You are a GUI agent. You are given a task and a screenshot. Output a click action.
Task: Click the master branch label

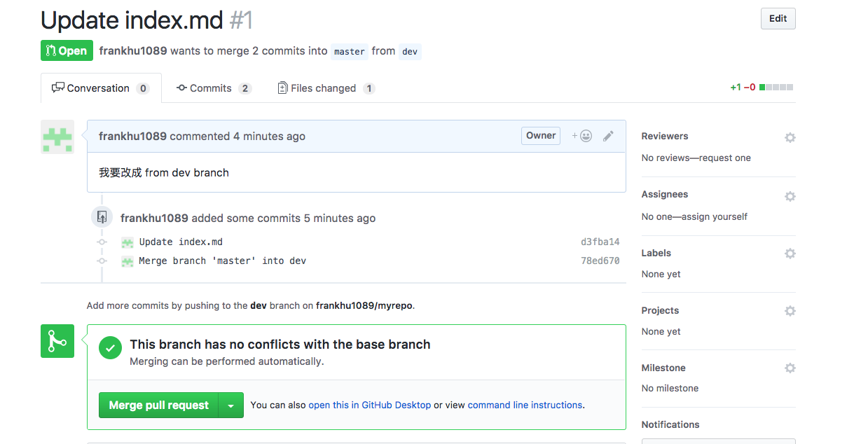[350, 51]
